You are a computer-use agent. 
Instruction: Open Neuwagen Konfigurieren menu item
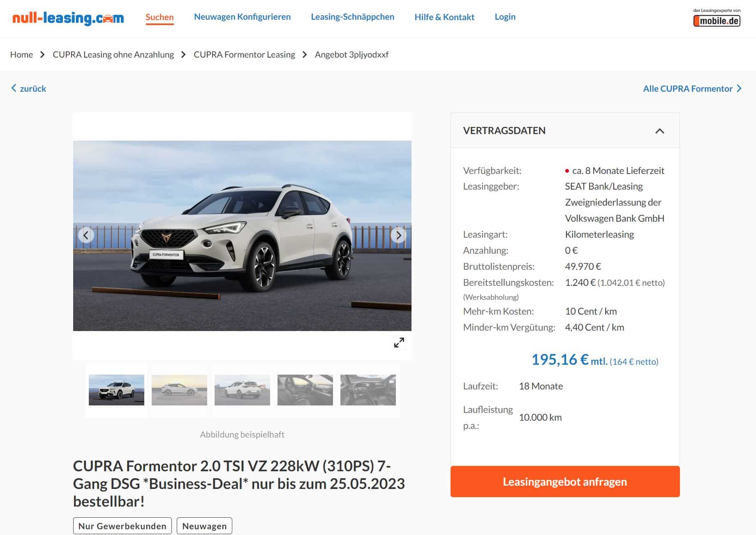tap(242, 17)
